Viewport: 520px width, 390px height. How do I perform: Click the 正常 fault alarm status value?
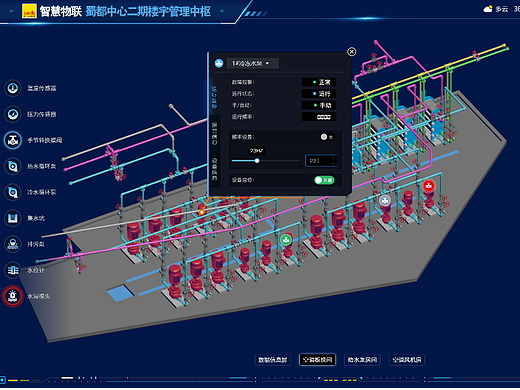319,82
